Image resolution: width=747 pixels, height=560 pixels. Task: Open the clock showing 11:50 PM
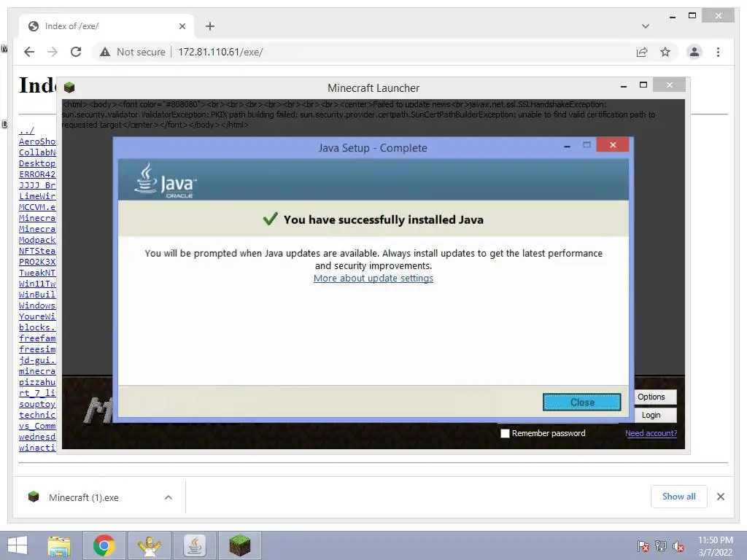[715, 546]
